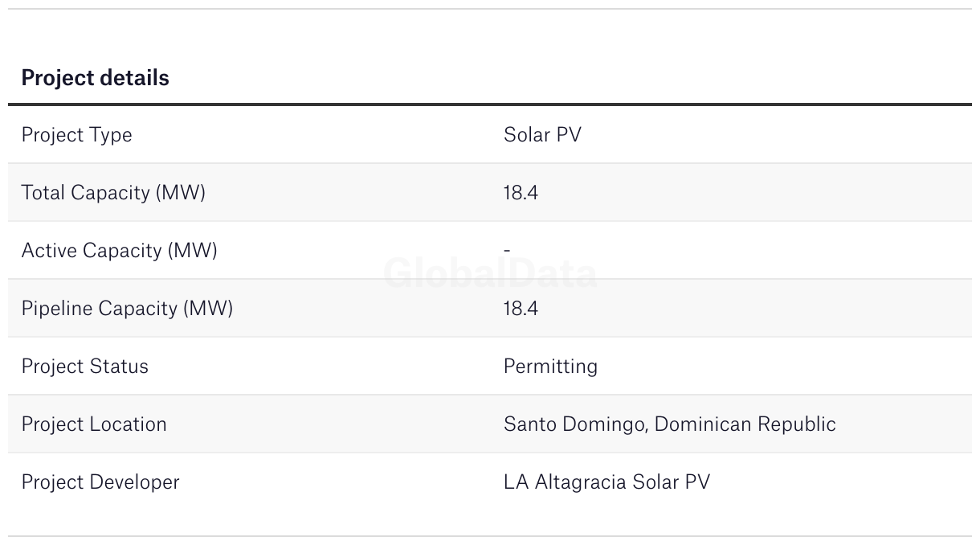Click the thin divider line above the heading
Image resolution: width=980 pixels, height=545 pixels.
tap(490, 9)
